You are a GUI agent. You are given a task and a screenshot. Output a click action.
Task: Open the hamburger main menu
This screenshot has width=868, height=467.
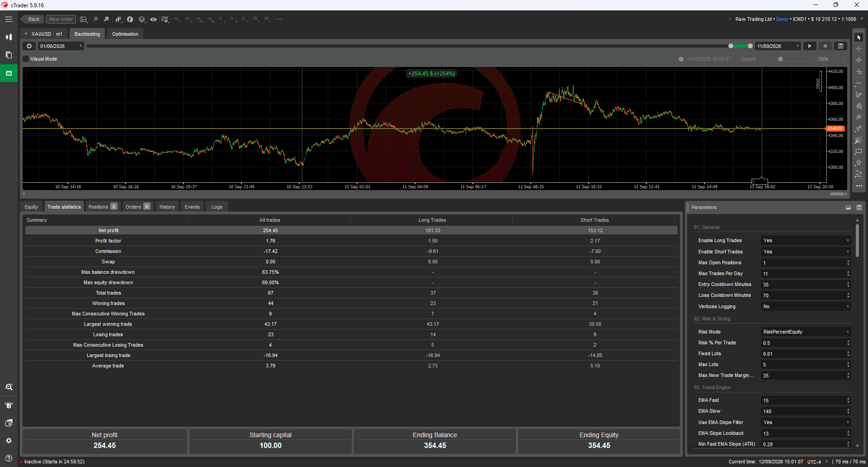(x=9, y=19)
